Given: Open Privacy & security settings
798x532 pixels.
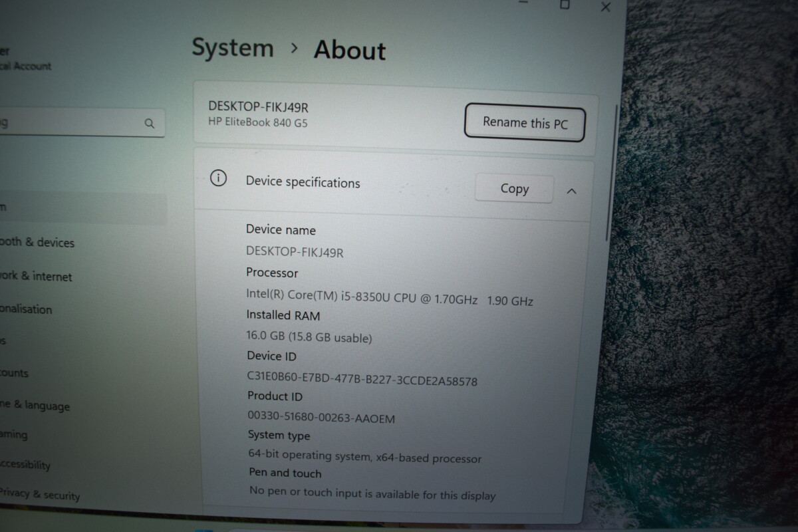Looking at the screenshot, I should [x=40, y=494].
